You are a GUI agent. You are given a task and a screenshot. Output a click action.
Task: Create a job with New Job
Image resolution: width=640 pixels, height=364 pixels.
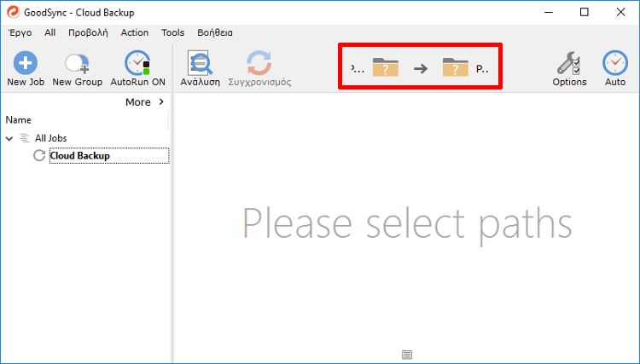(x=26, y=68)
